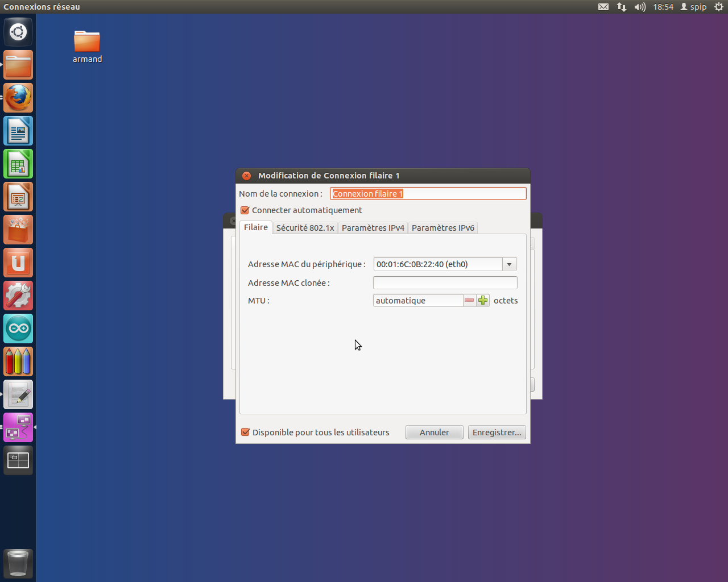Open Ubuntu Software Center shopping bag icon
This screenshot has width=728, height=582.
click(18, 230)
